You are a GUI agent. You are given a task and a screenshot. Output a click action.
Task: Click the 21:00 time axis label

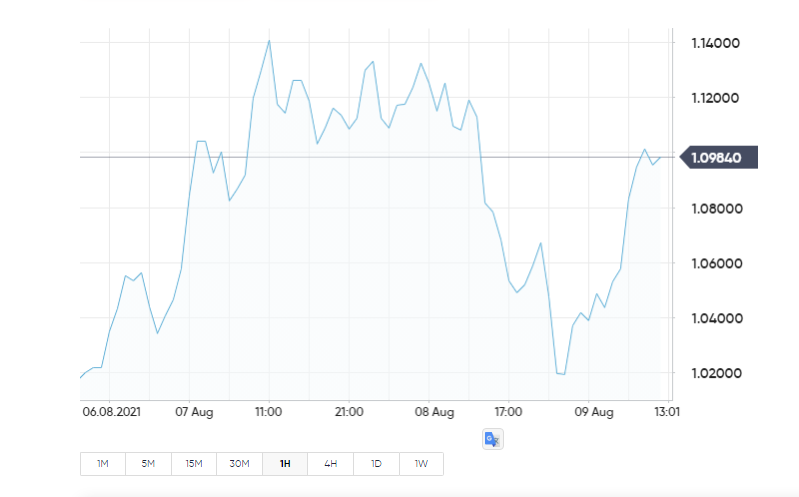(x=348, y=411)
